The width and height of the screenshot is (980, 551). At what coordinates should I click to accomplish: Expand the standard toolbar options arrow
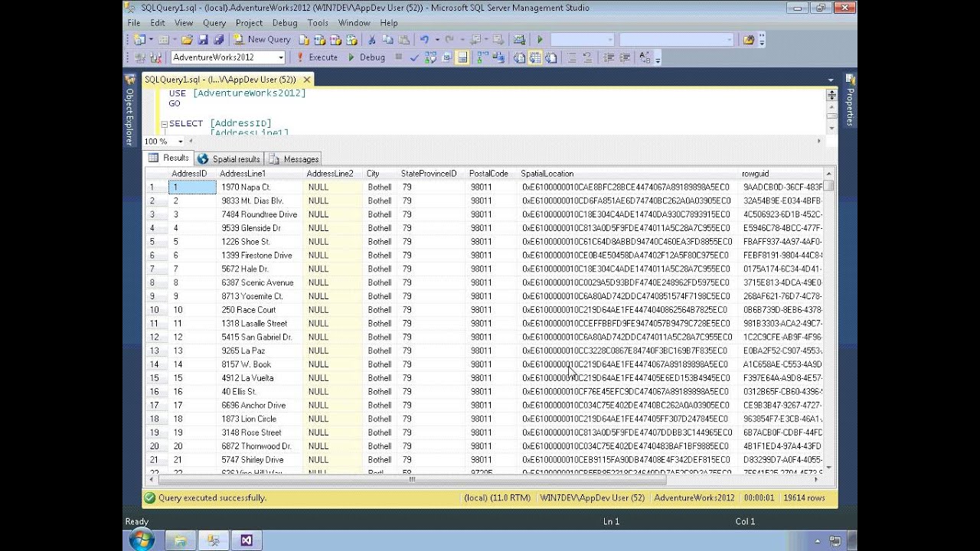click(762, 40)
